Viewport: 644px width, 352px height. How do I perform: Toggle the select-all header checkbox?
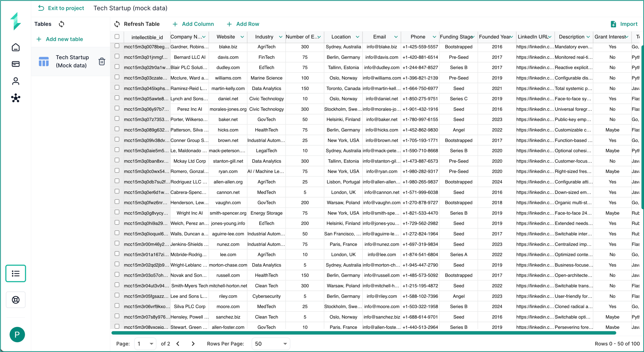(117, 37)
